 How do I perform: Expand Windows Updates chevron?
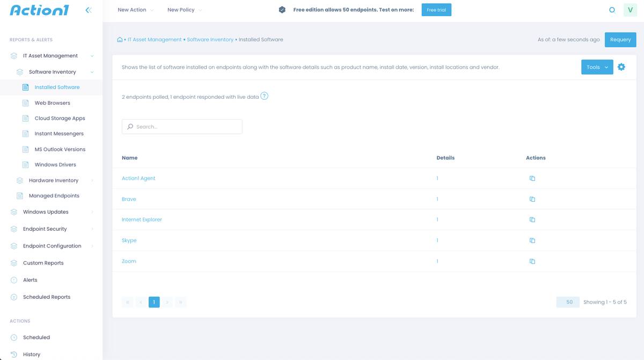(x=92, y=212)
